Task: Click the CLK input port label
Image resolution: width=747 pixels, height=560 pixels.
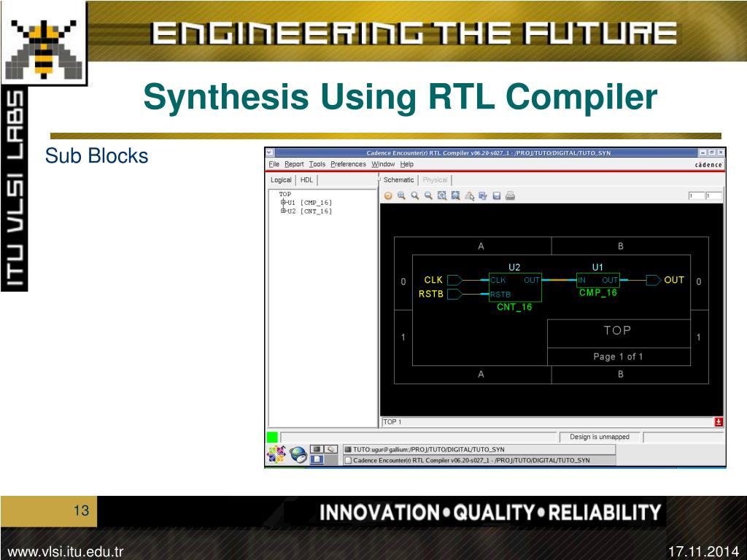Action: point(433,280)
